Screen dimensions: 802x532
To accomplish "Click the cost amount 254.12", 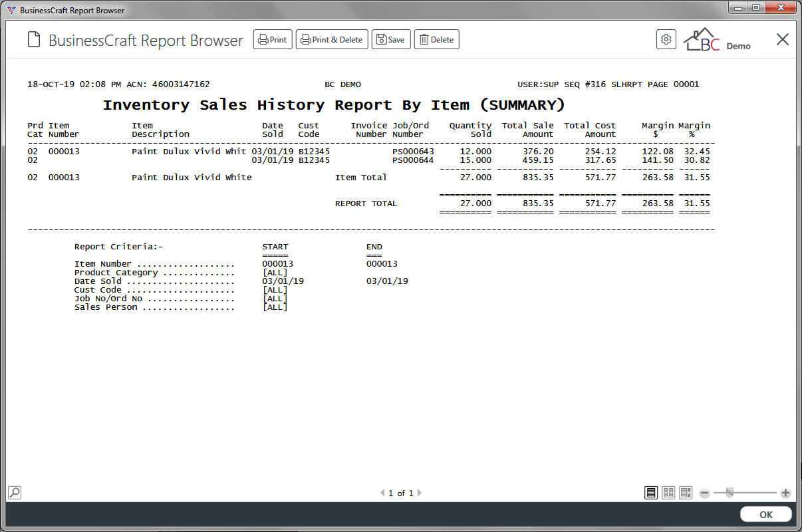I will tap(601, 152).
